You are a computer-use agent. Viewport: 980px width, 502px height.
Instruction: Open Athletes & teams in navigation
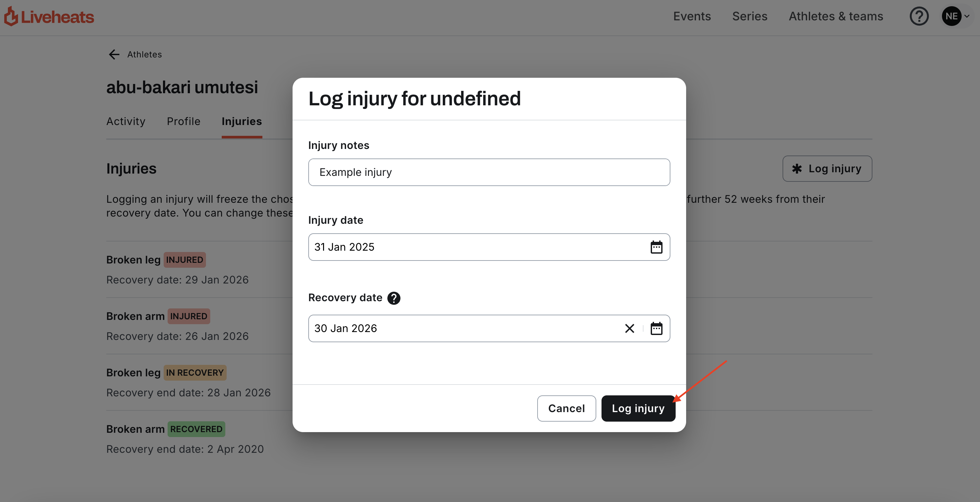tap(836, 16)
